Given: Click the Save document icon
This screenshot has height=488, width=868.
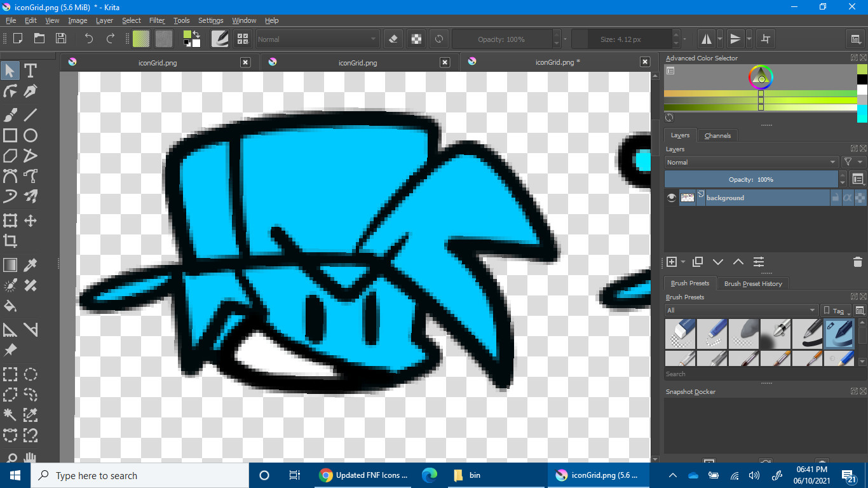Looking at the screenshot, I should 60,39.
